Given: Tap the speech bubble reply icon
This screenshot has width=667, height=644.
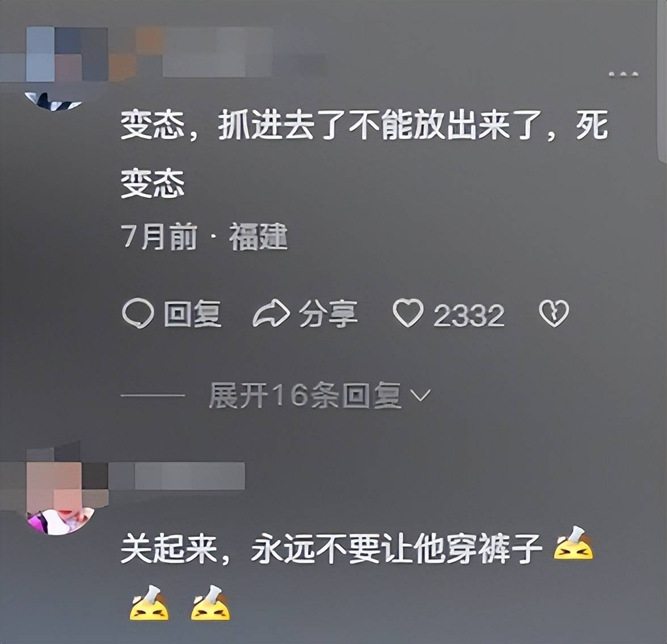Looking at the screenshot, I should click(x=138, y=313).
